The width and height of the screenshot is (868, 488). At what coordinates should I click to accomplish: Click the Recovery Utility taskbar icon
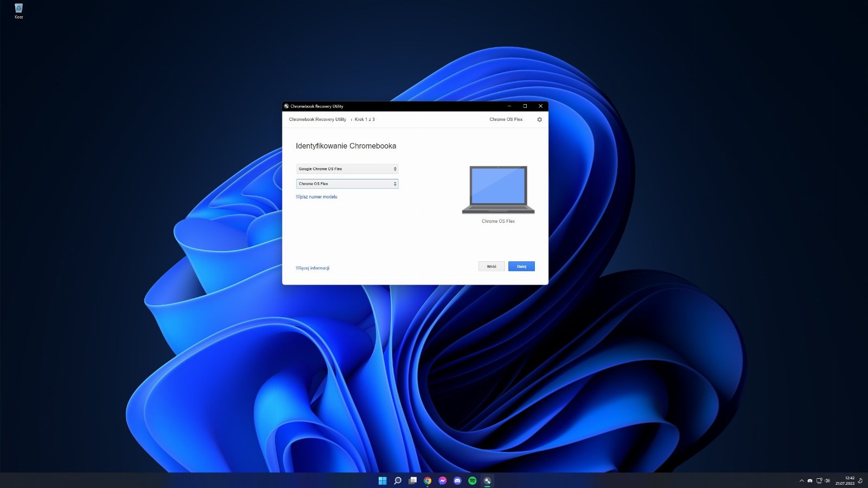[487, 480]
